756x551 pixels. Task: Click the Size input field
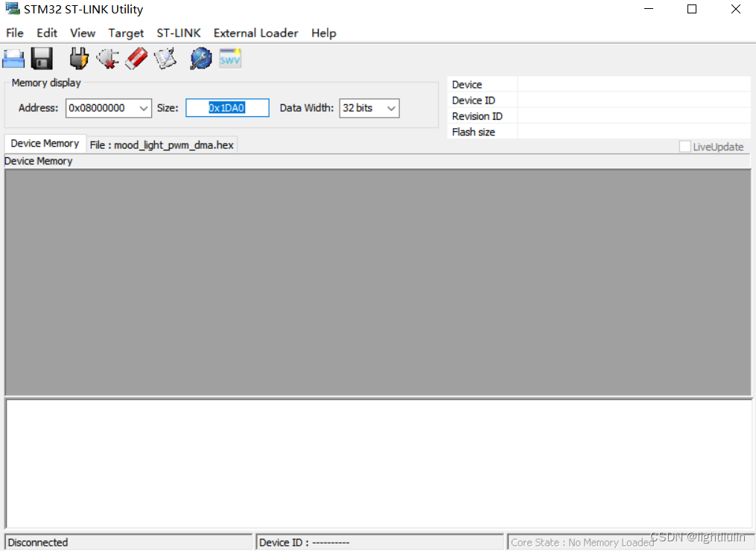tap(227, 108)
